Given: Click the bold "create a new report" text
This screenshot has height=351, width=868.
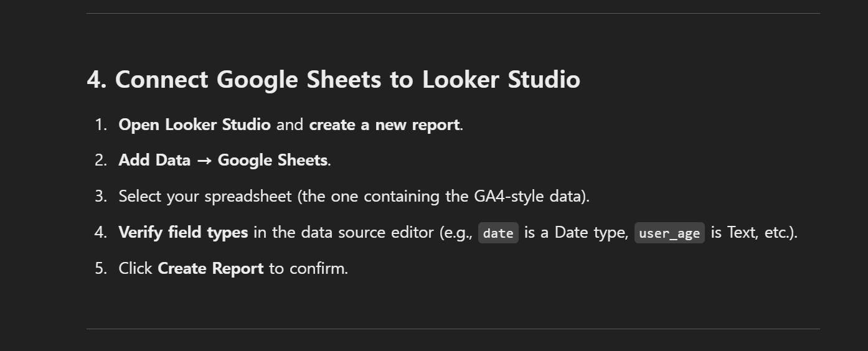Looking at the screenshot, I should coord(384,124).
